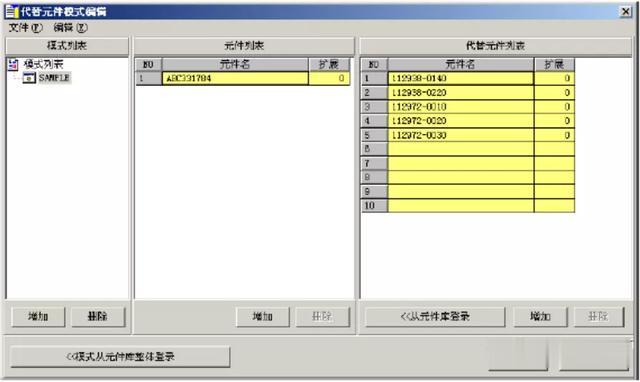The width and height of the screenshot is (640, 382).
Task: Click empty 扩展 cell in substitute row 10
Action: tap(554, 205)
